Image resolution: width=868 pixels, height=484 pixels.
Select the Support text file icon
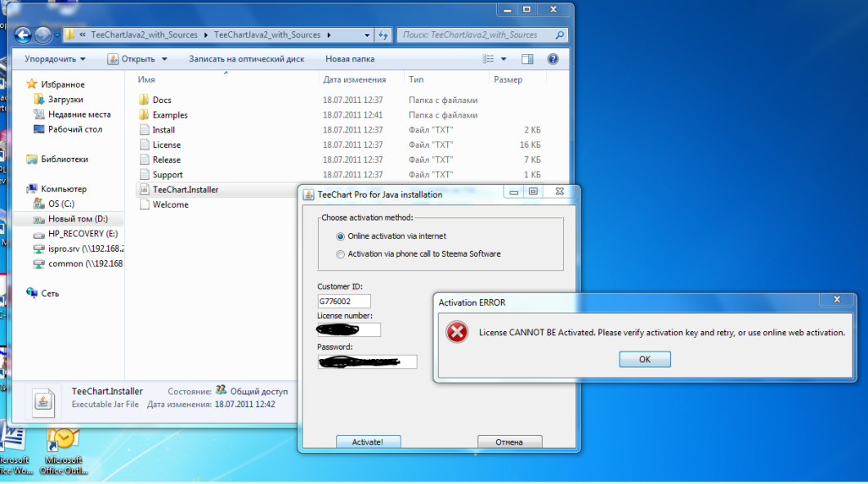click(144, 174)
